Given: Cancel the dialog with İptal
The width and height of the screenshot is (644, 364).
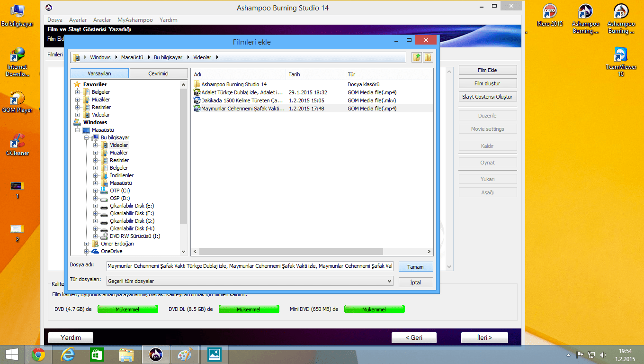Looking at the screenshot, I should coord(415,282).
